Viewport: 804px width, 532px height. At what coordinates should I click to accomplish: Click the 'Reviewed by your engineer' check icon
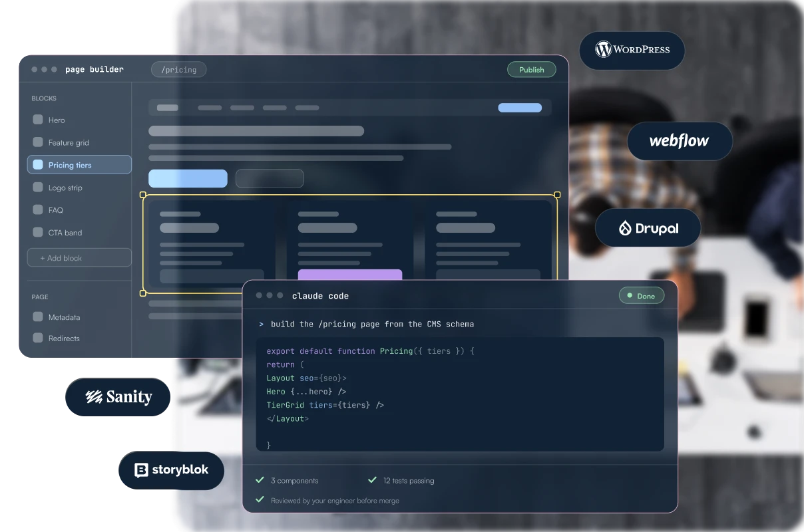pyautogui.click(x=260, y=499)
